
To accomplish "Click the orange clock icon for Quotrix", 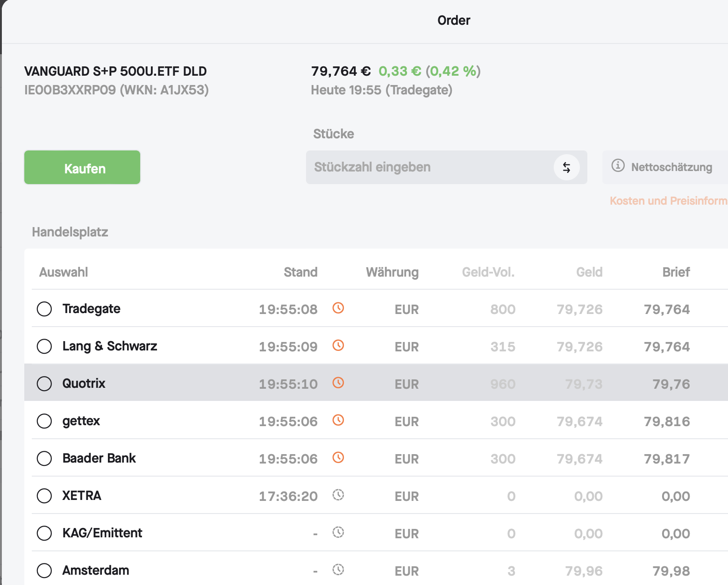I will (x=338, y=383).
